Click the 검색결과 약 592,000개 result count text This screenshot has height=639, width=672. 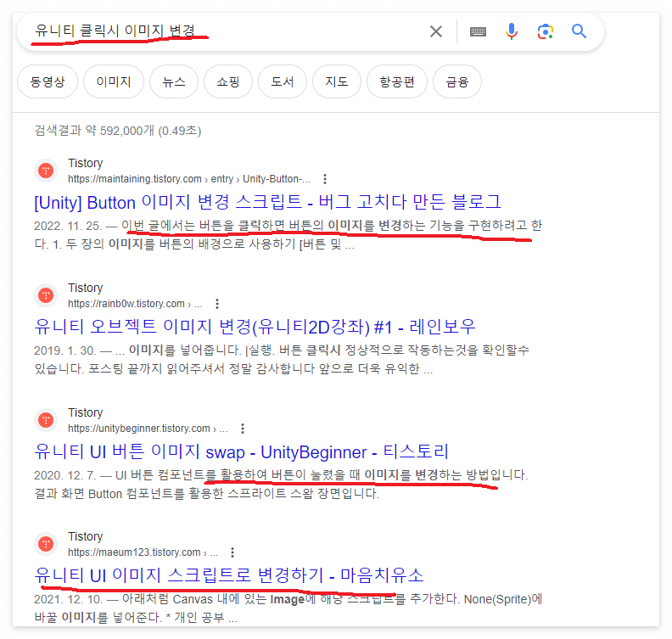[x=118, y=131]
